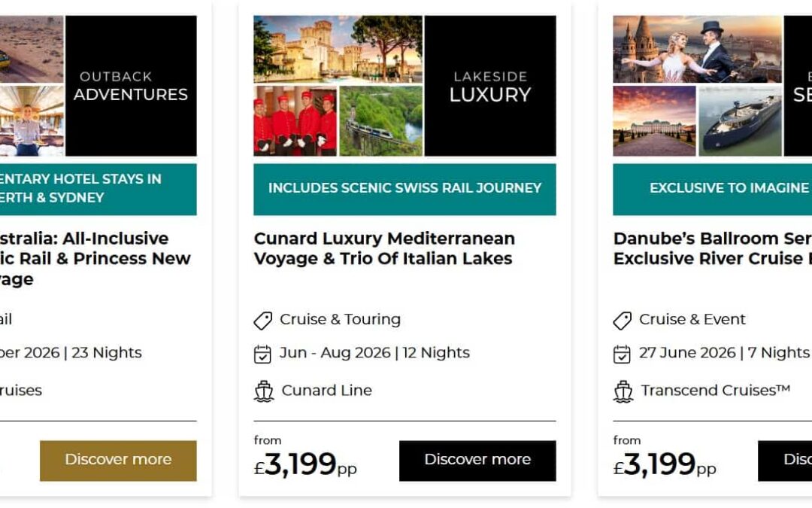The width and height of the screenshot is (812, 508).
Task: Click the river cruise ship photo
Action: tap(740, 120)
